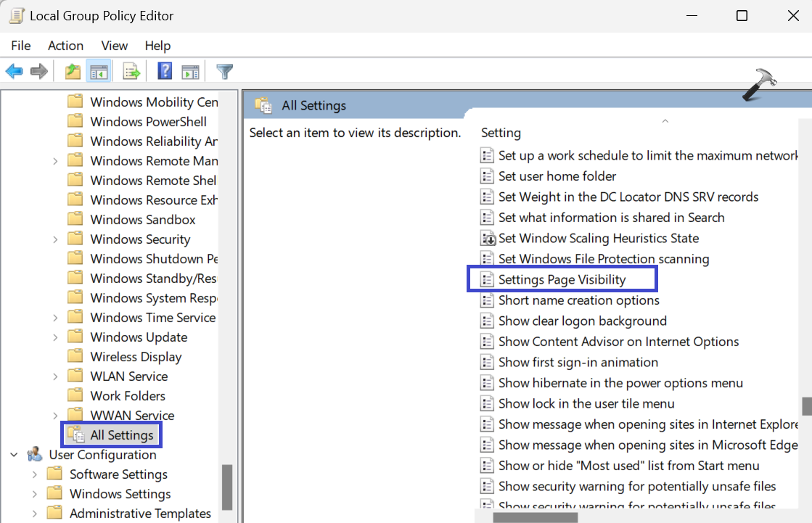The image size is (812, 523).
Task: Click the blue Back arrow in toolbar
Action: (15, 71)
